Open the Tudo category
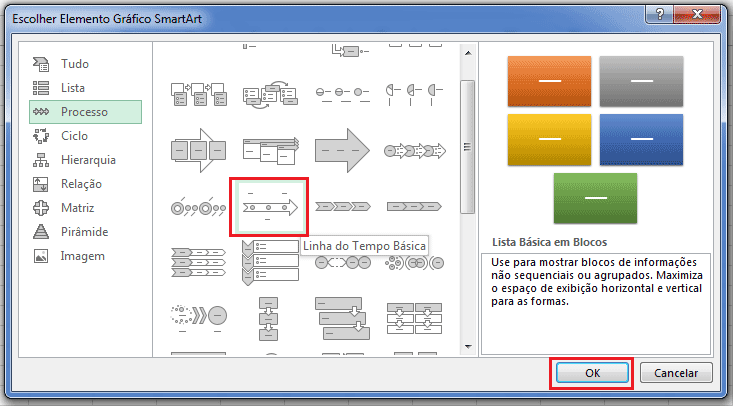The image size is (733, 406). point(75,63)
